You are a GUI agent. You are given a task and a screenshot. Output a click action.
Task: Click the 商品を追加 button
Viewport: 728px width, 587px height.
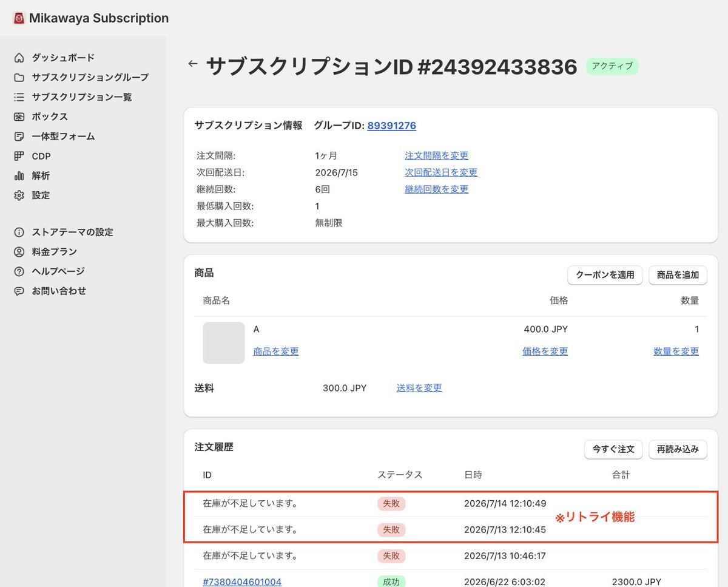tap(678, 275)
